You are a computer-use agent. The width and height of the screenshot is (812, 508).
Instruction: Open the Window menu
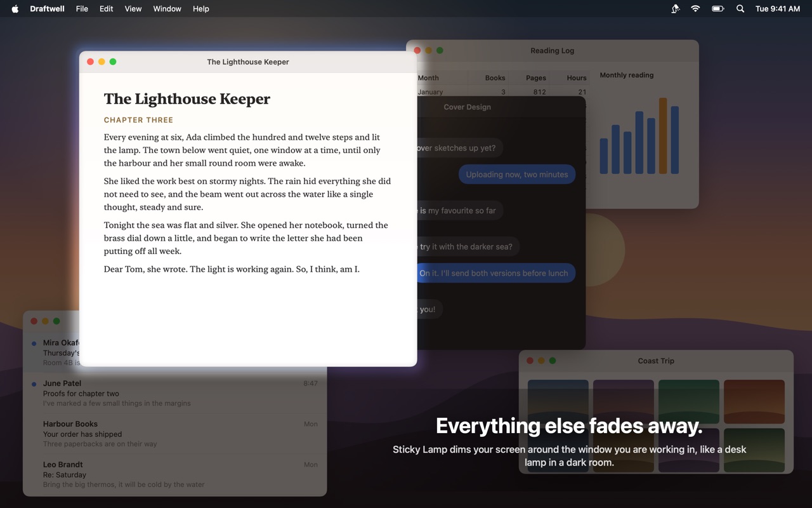pyautogui.click(x=167, y=9)
